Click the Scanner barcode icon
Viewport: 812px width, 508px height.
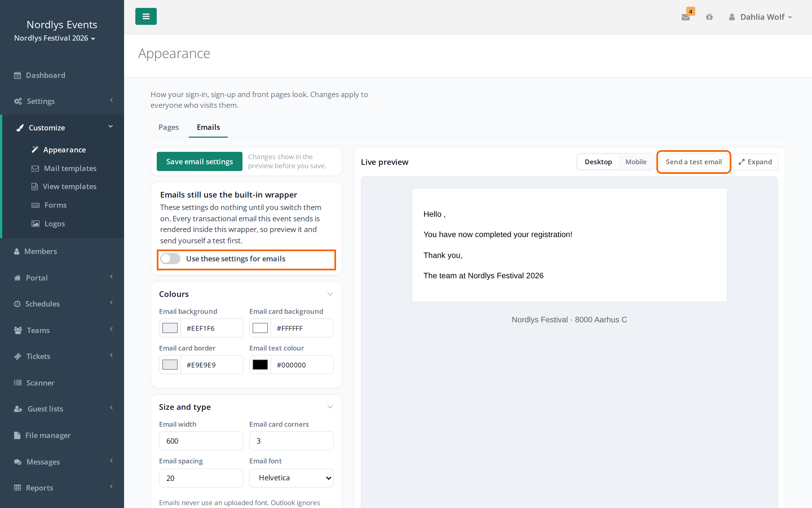coord(18,383)
